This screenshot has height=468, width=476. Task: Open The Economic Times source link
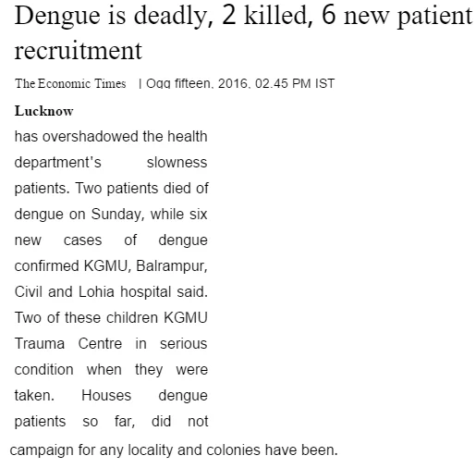tap(70, 83)
